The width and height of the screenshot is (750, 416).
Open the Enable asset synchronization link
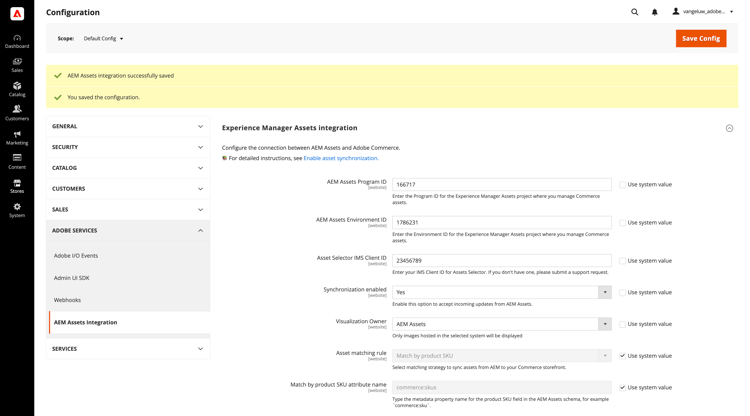(x=341, y=158)
